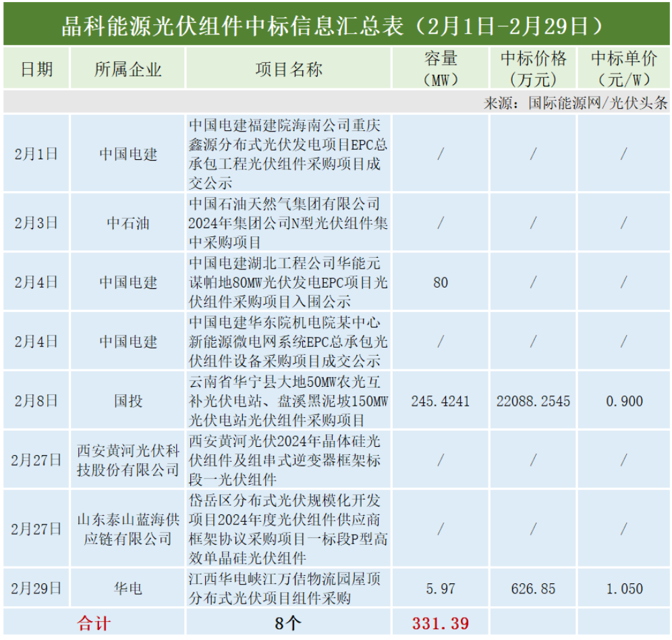Select the 中国石油天然气集团有限公司 project cell

(288, 222)
